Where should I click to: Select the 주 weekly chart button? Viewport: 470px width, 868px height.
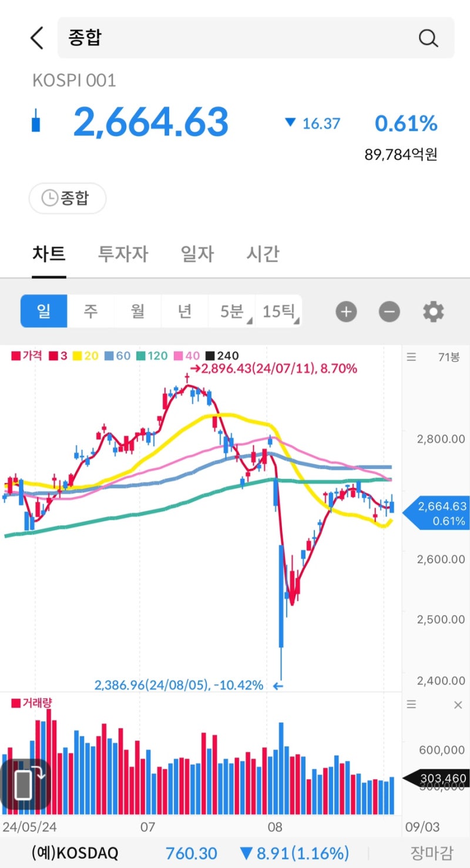point(90,311)
